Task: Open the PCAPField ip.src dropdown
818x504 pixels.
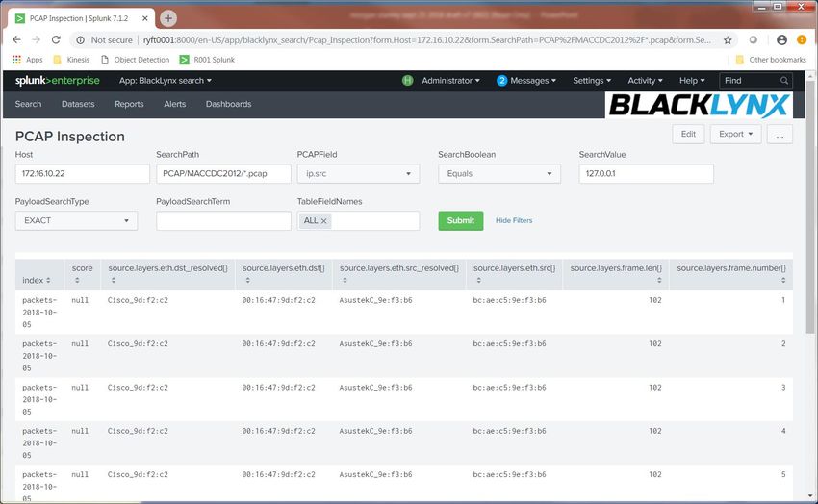Action: click(358, 173)
